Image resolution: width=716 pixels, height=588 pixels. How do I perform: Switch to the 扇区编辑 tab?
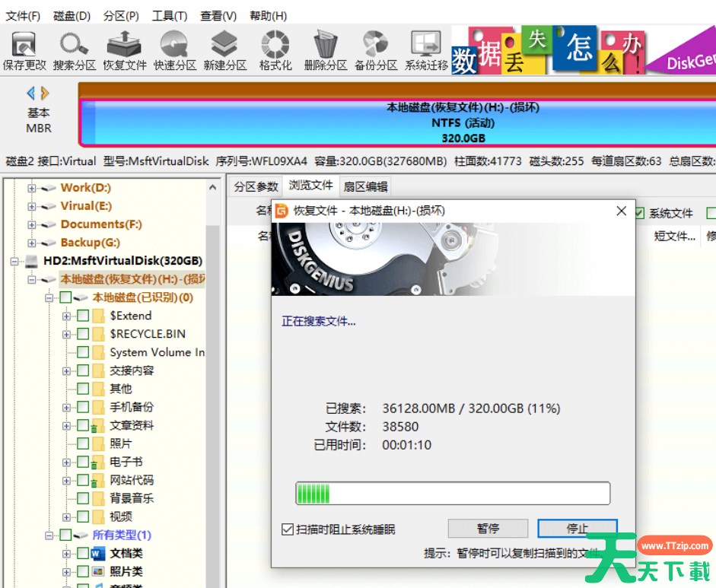(x=365, y=186)
